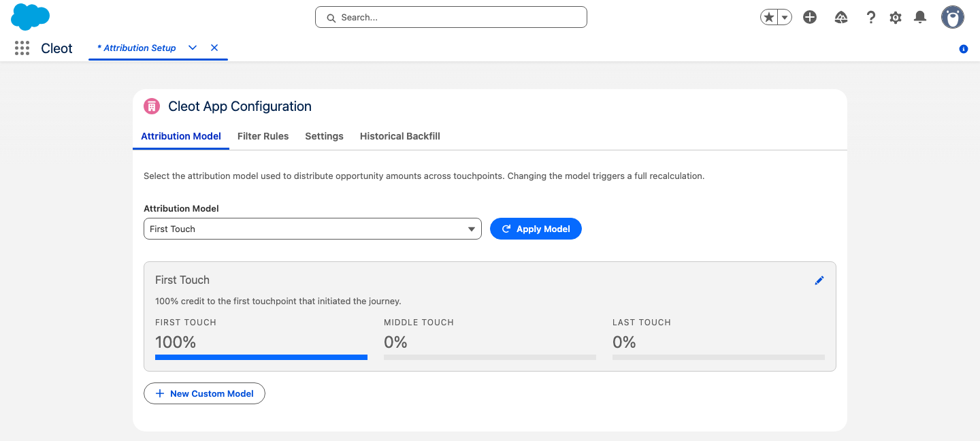Open the user profile avatar
980x441 pixels.
click(953, 18)
